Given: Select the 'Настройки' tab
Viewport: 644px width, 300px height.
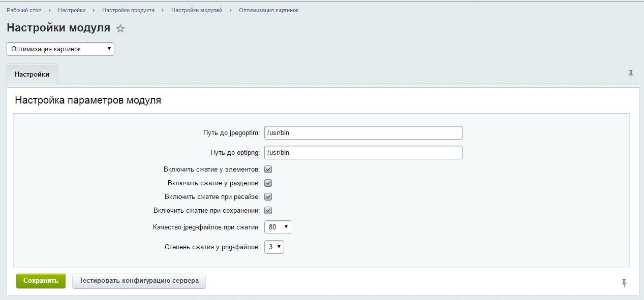Looking at the screenshot, I should pos(32,75).
